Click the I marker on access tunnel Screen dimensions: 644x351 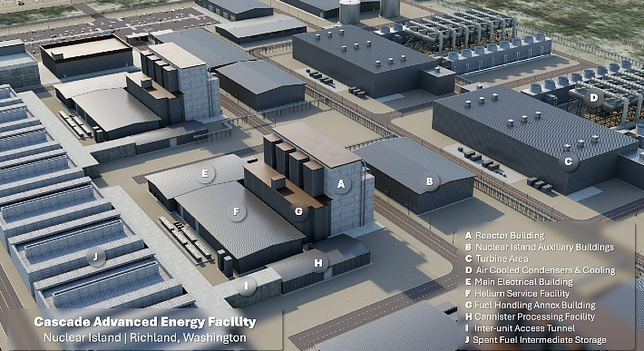tap(246, 286)
